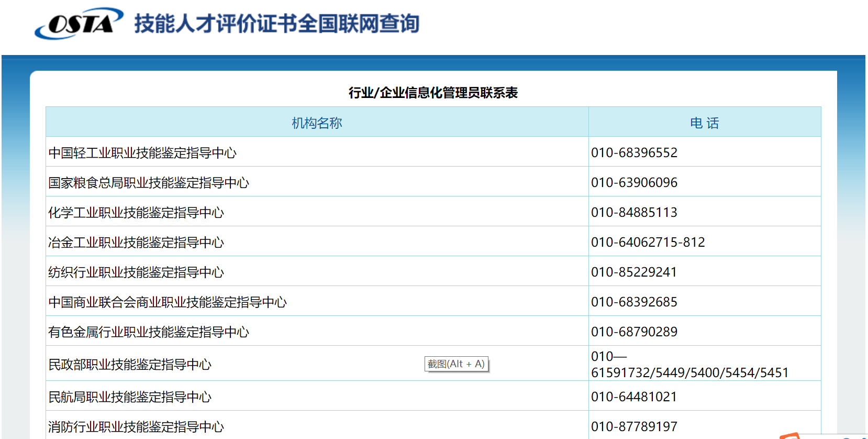Click 民航局职业技能鉴定指导中心 name cell
This screenshot has width=868, height=439.
tap(130, 397)
